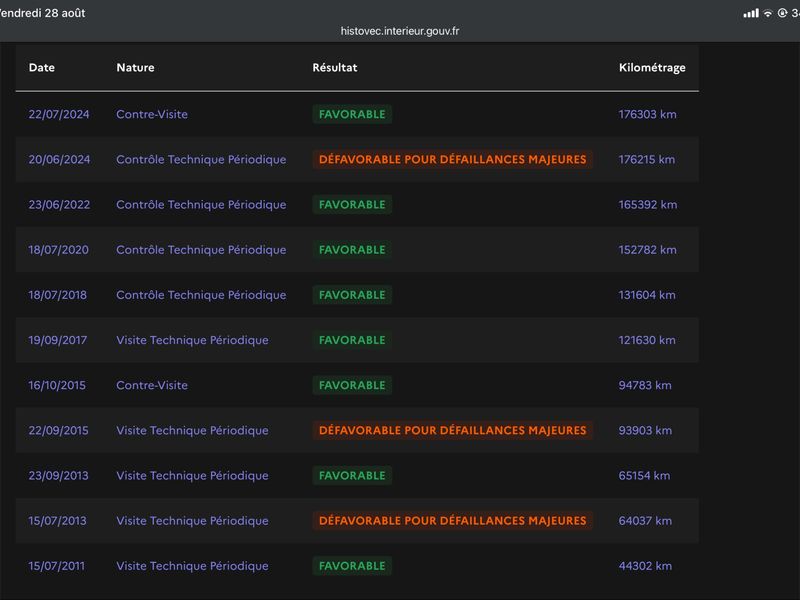Click the FAVORABLE badge for 19/09/2017

point(352,340)
